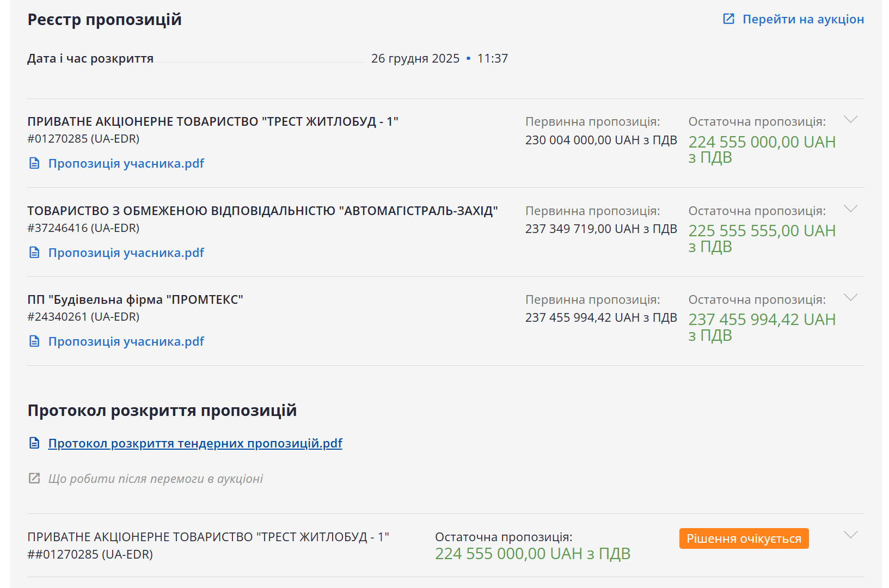The image size is (889, 588).
Task: Click the external-link icon beside "Перейти на аукціон"
Action: click(728, 19)
